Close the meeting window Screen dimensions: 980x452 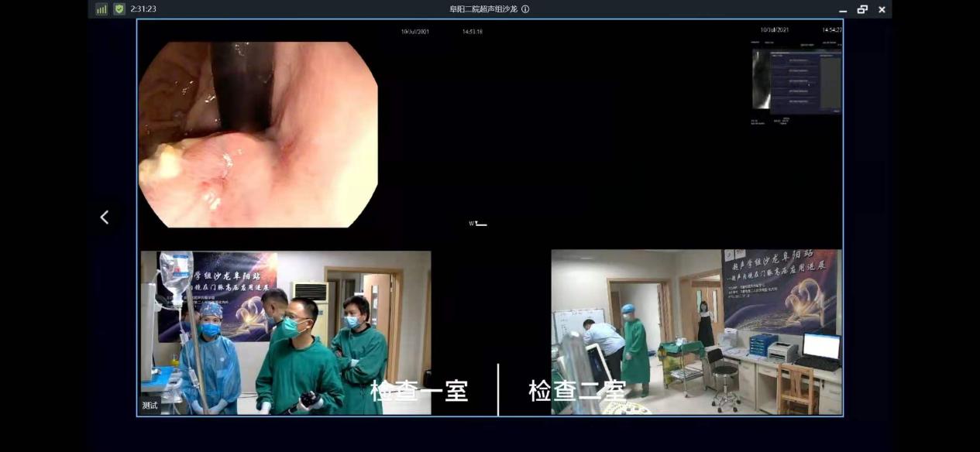point(882,9)
